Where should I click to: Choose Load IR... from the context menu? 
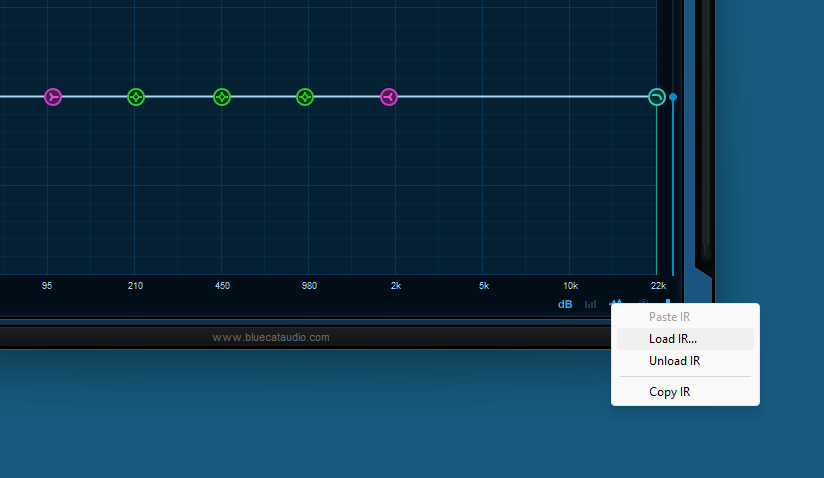click(x=685, y=339)
